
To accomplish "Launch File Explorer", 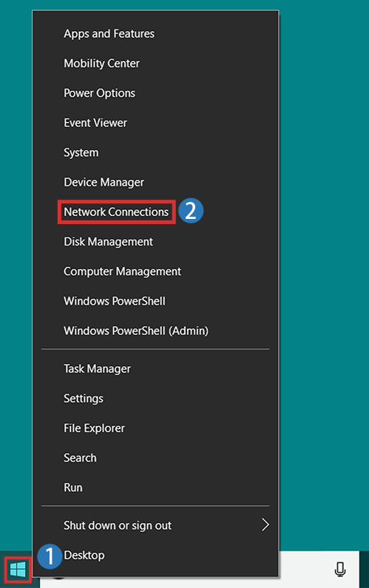I will (x=94, y=428).
